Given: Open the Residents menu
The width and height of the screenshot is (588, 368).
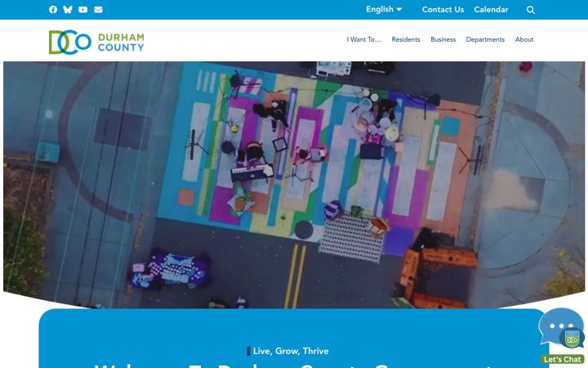Looking at the screenshot, I should [406, 39].
